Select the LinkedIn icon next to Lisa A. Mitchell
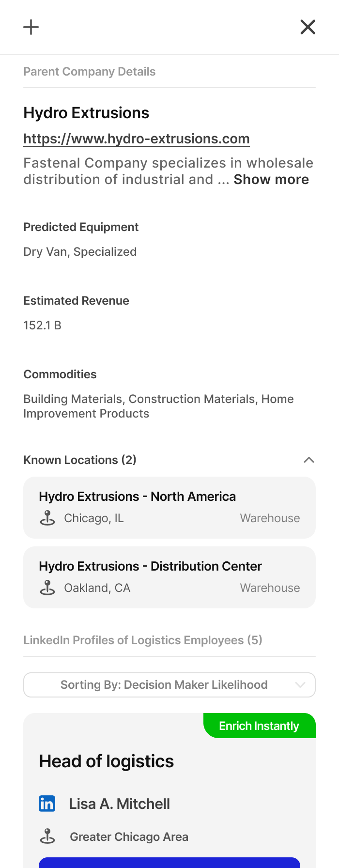The height and width of the screenshot is (868, 339). [47, 804]
